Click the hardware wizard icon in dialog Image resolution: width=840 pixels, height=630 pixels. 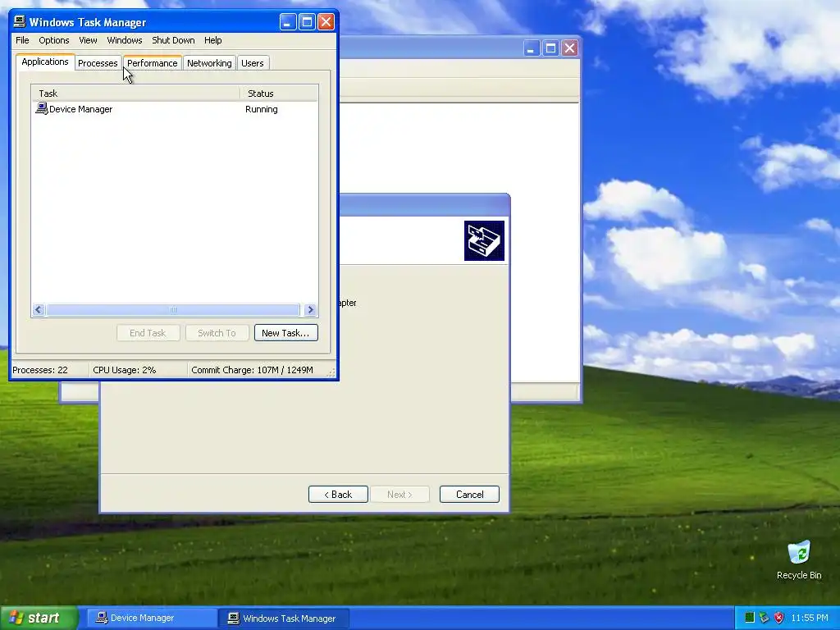pos(484,240)
